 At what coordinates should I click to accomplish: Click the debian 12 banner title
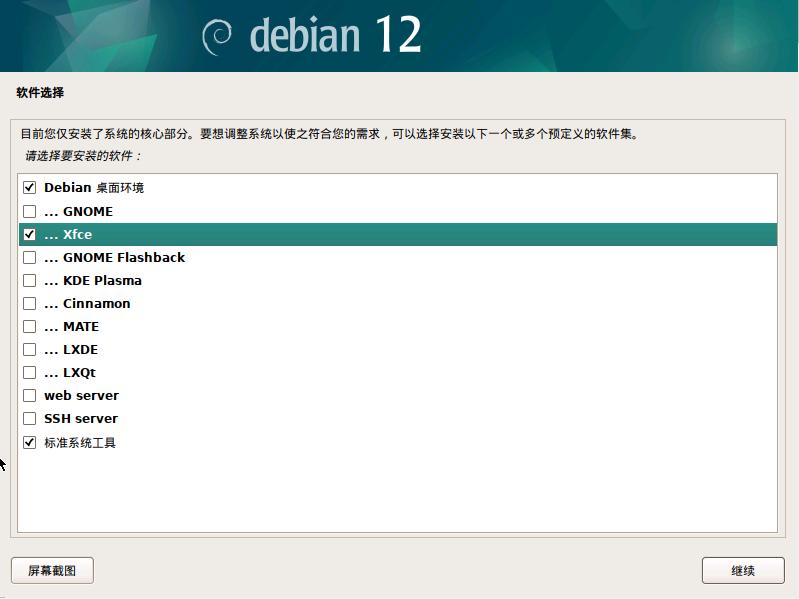click(x=335, y=35)
